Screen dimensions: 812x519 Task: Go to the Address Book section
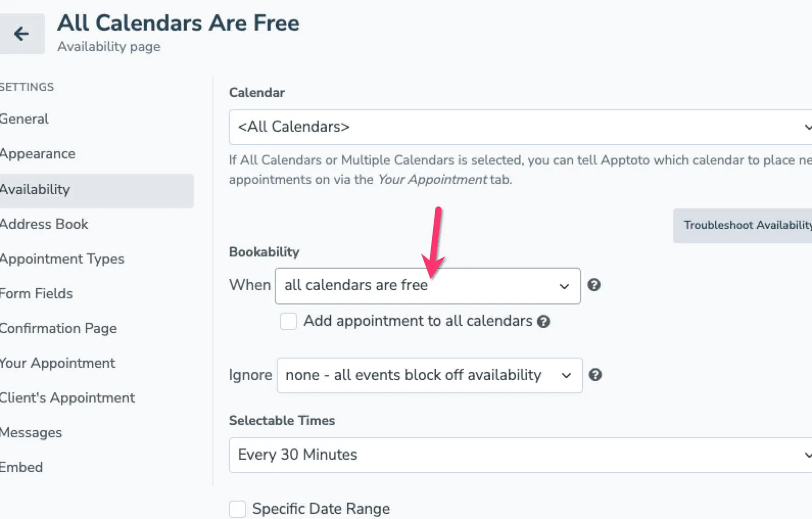[44, 224]
